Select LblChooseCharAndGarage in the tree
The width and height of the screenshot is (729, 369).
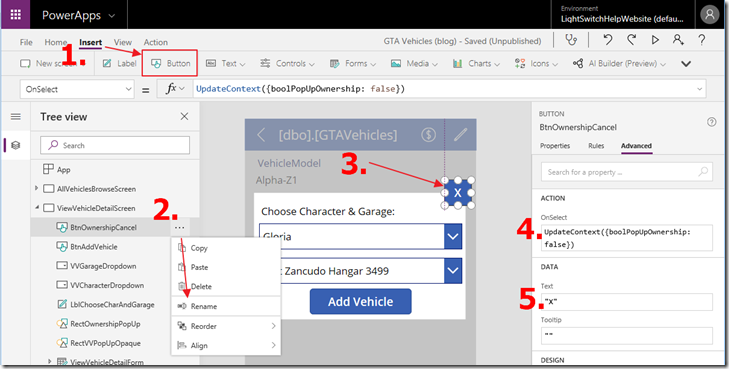click(112, 305)
